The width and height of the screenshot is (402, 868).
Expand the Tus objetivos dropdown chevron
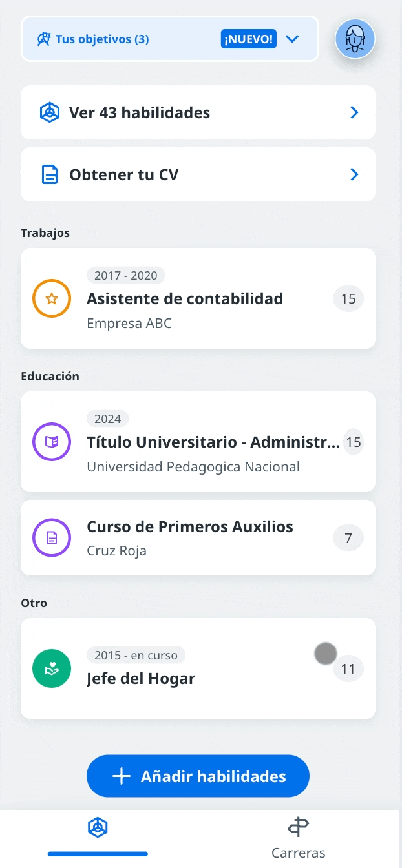coord(292,39)
